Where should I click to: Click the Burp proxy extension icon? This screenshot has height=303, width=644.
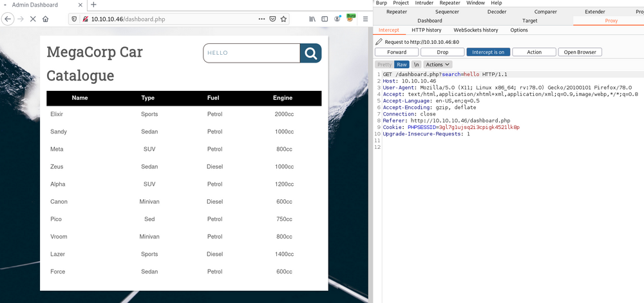pos(351,19)
